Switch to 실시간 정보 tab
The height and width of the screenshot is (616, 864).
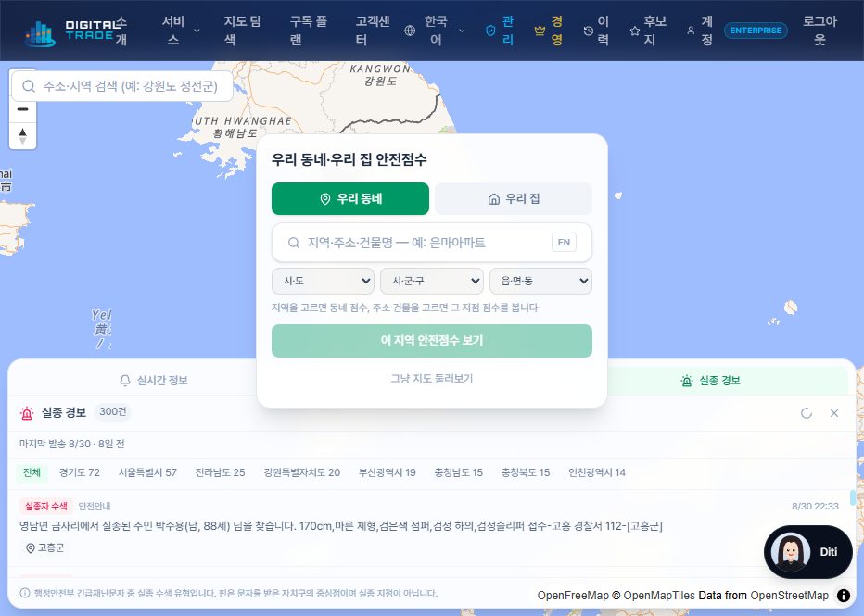pos(154,381)
